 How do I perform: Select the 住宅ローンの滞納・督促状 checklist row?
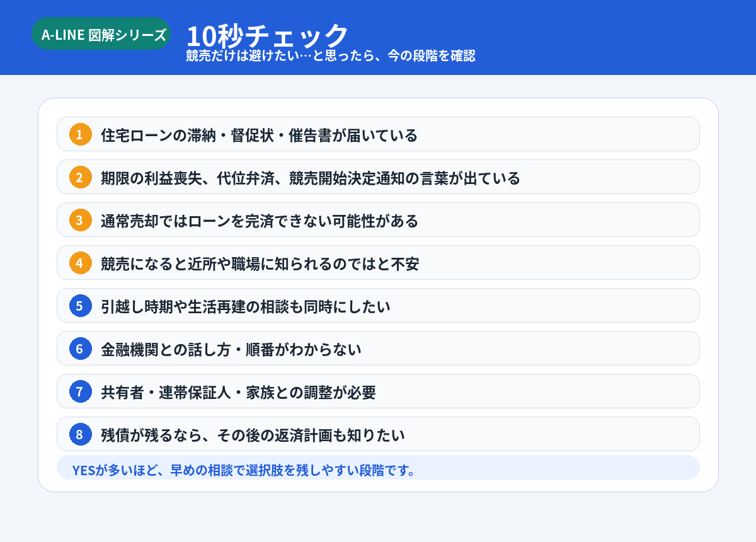point(378,134)
